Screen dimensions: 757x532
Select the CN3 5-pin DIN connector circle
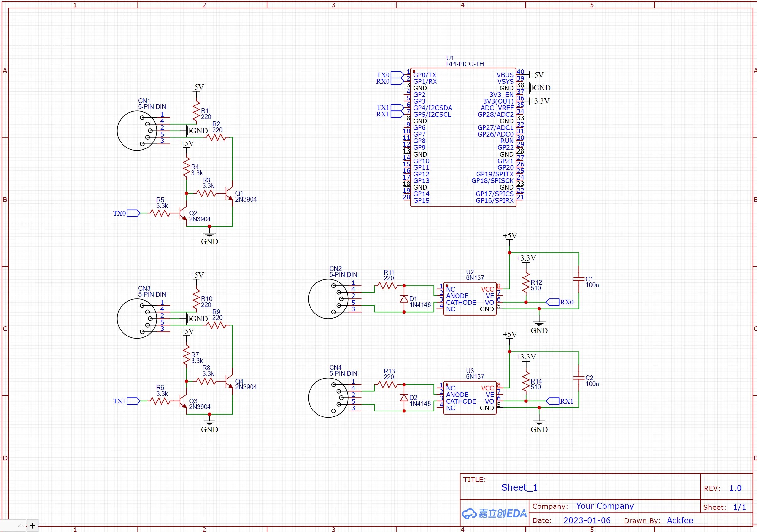point(137,319)
